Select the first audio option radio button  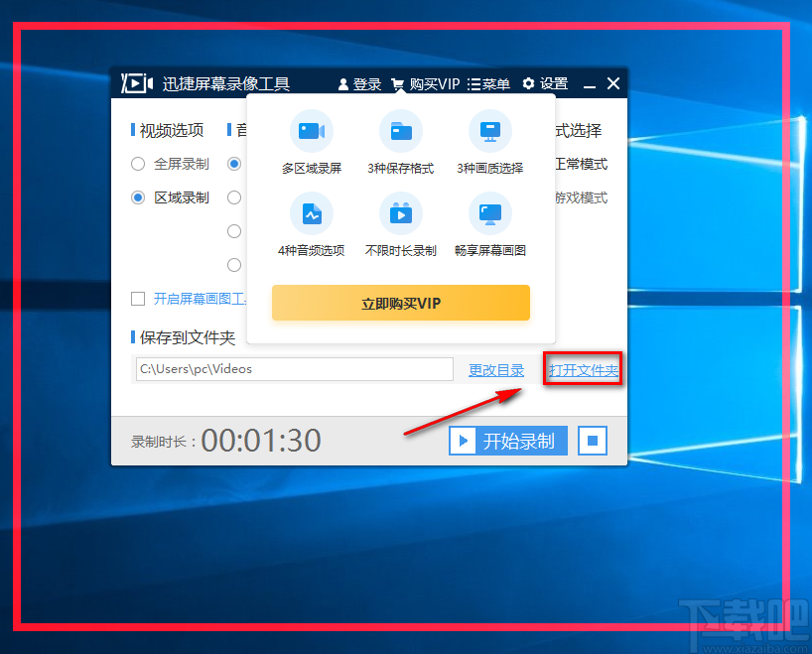pyautogui.click(x=234, y=164)
